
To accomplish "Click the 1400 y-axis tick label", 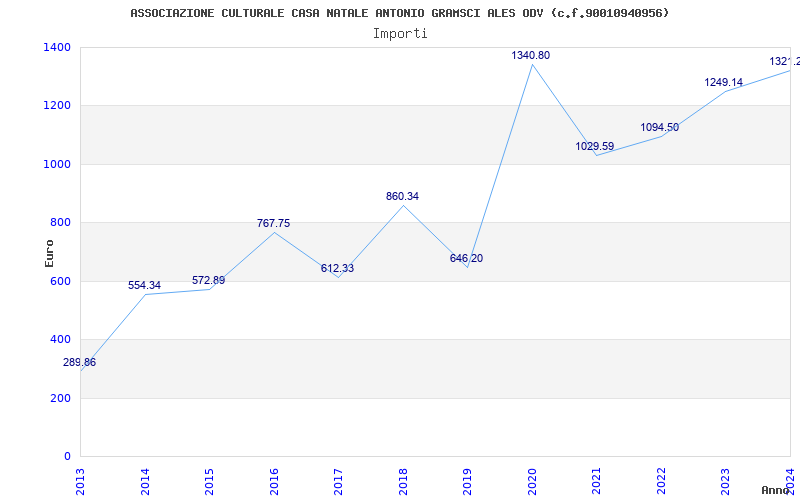I will coord(57,48).
